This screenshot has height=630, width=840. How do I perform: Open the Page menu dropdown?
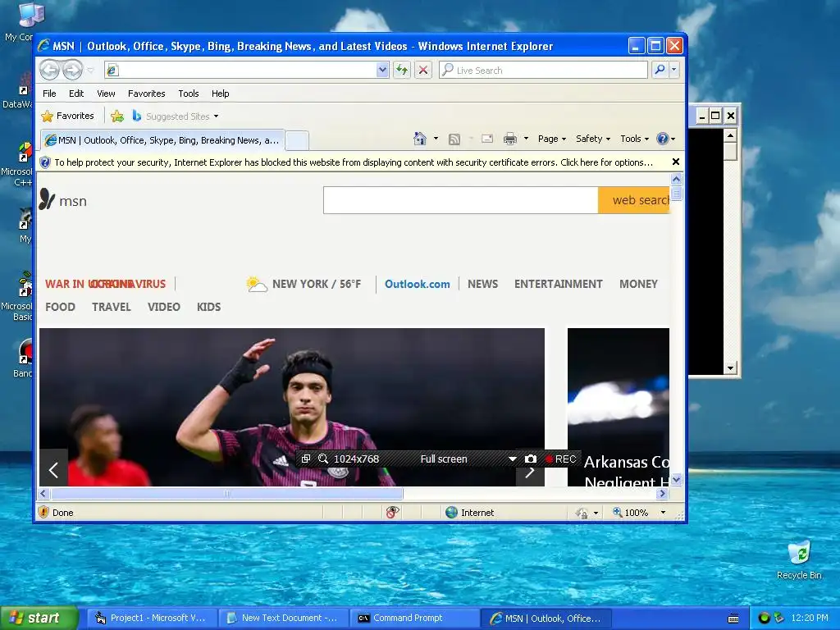pos(552,139)
